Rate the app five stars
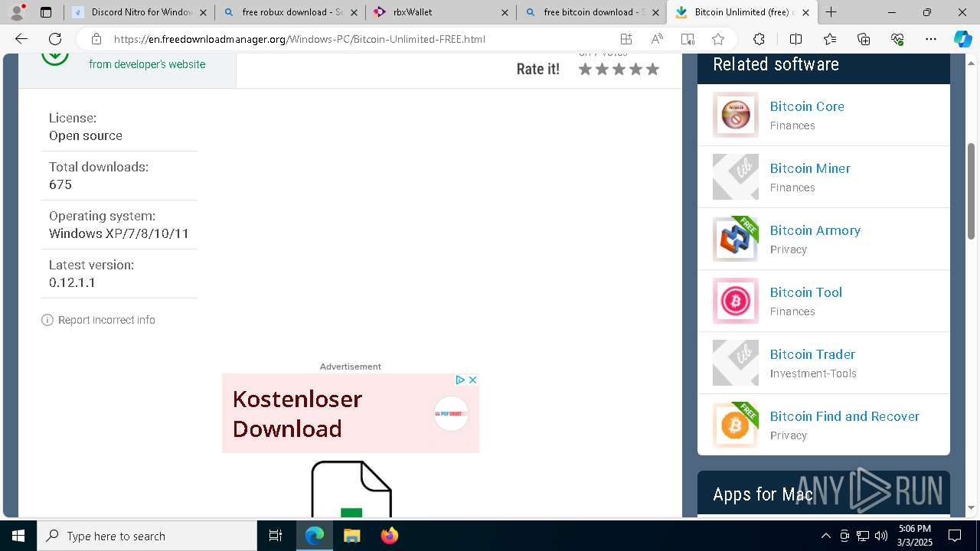The height and width of the screenshot is (551, 980). (x=652, y=69)
